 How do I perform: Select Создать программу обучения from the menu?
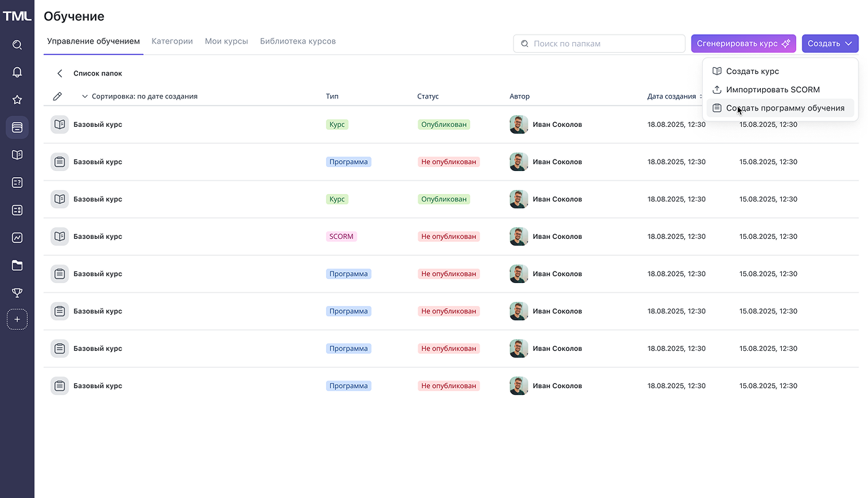[x=785, y=108]
